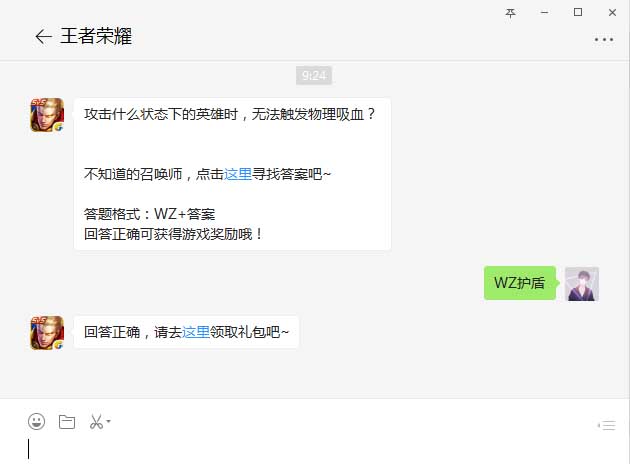Open the send file folder icon
Viewport: 630px width, 464px height.
(67, 422)
